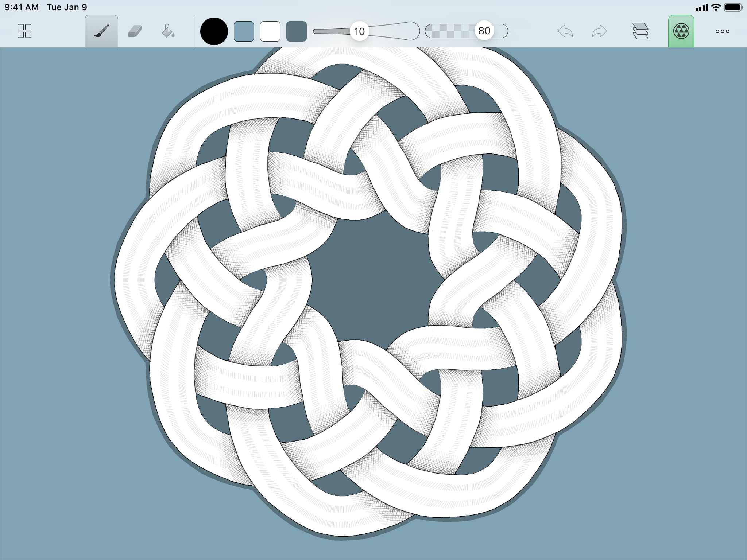The image size is (747, 560).
Task: Redo the last undone stroke
Action: pos(599,31)
